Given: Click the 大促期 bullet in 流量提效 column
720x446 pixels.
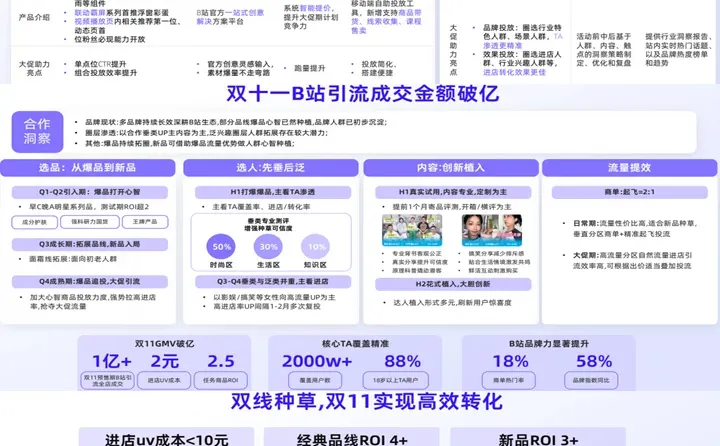Looking at the screenshot, I should click(632, 260).
